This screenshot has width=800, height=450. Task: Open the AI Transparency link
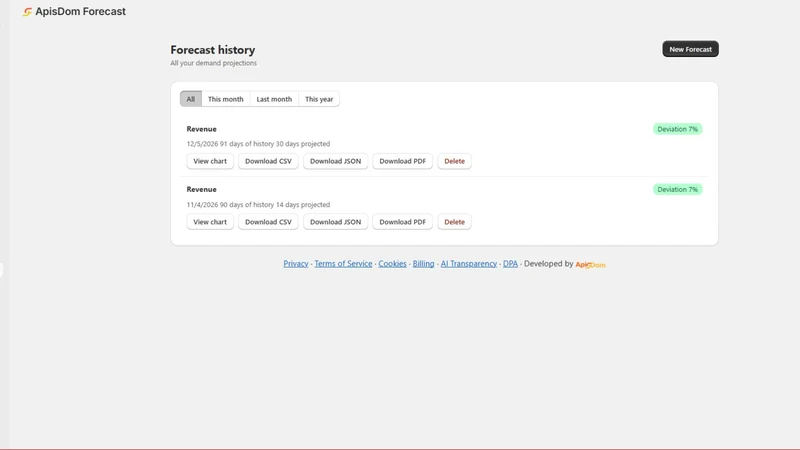click(469, 264)
